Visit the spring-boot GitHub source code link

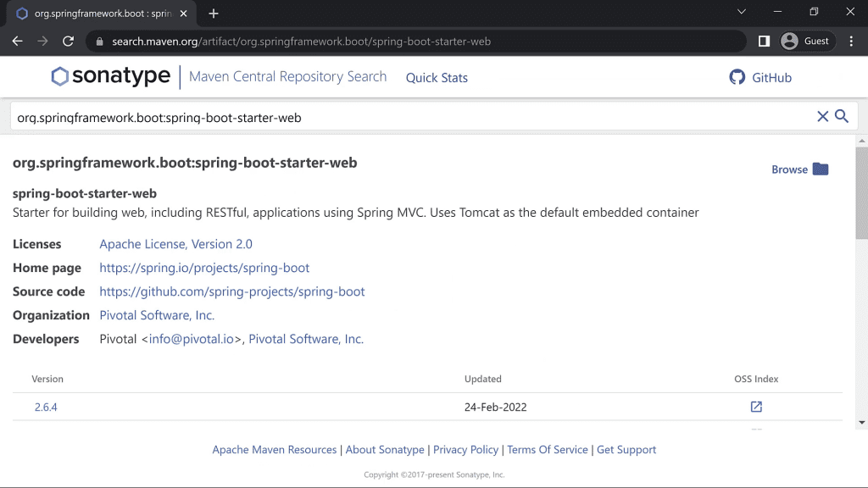pyautogui.click(x=231, y=291)
